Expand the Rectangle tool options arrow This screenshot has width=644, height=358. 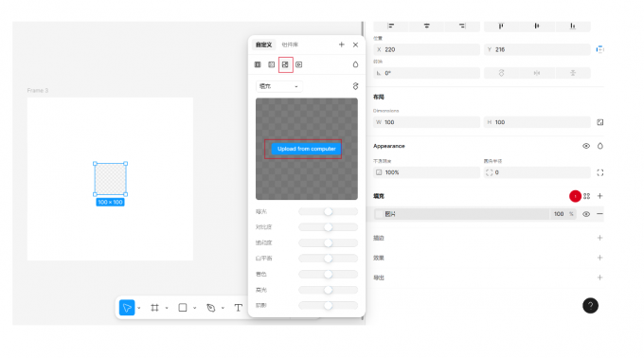[195, 308]
